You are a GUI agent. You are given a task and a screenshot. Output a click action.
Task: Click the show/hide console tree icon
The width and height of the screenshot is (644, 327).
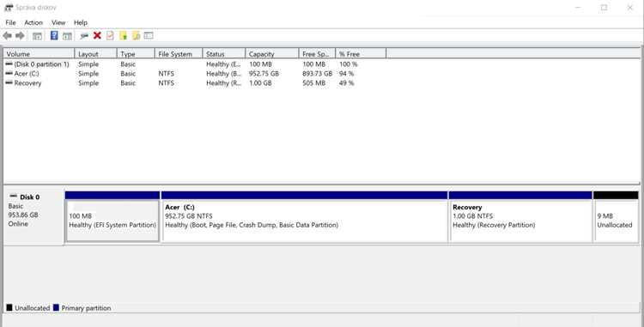(38, 36)
